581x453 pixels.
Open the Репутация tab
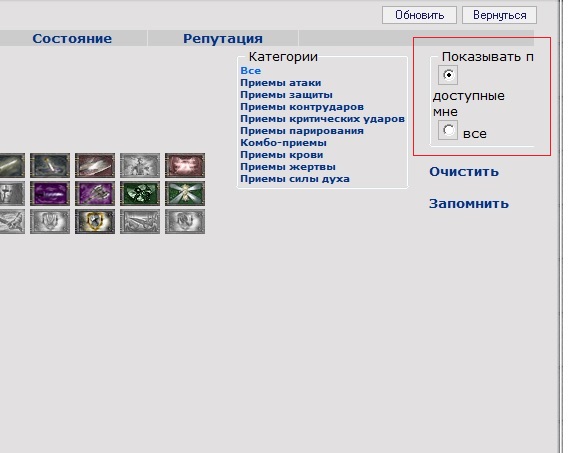[x=223, y=39]
